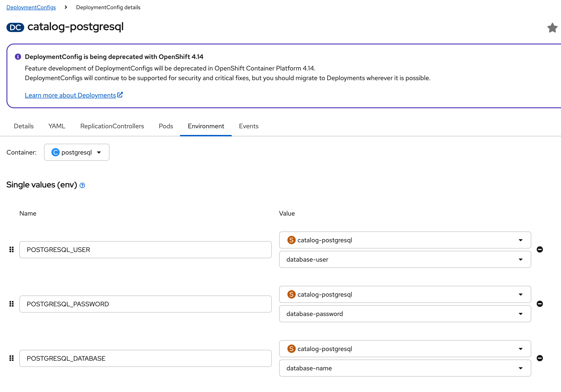Open the help icon beside Single values (env)

(82, 185)
